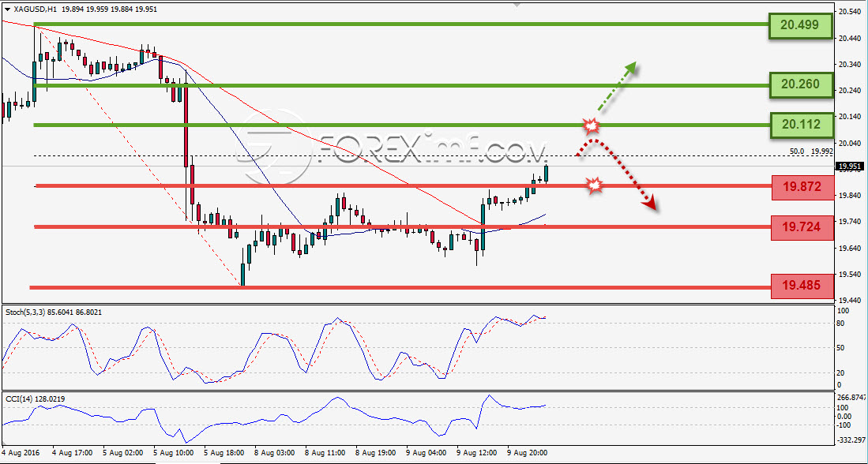Click the 9 Aug 12:00 time label

point(477,453)
